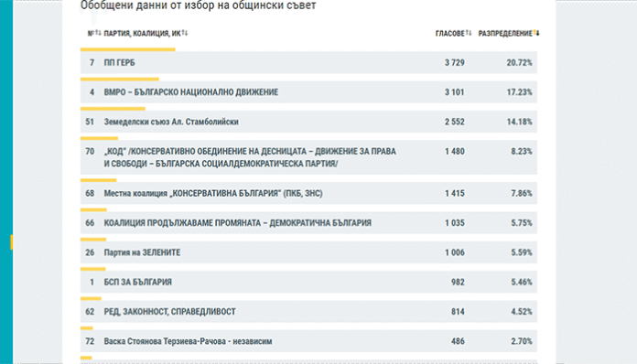The height and width of the screenshot is (364, 637).
Task: Select the ПП ГЕРБ row
Action: (x=308, y=62)
